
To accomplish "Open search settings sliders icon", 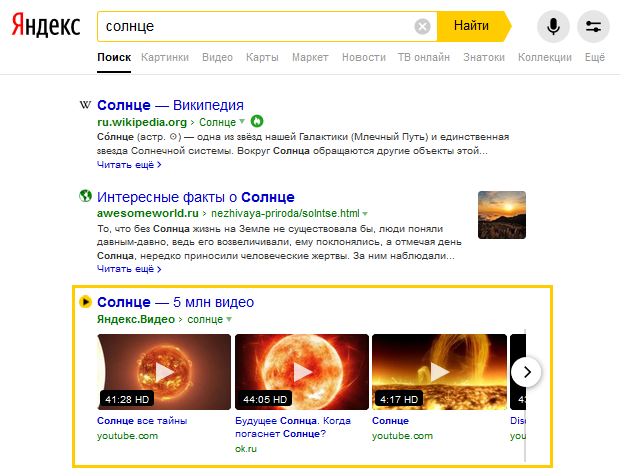I will click(x=593, y=26).
